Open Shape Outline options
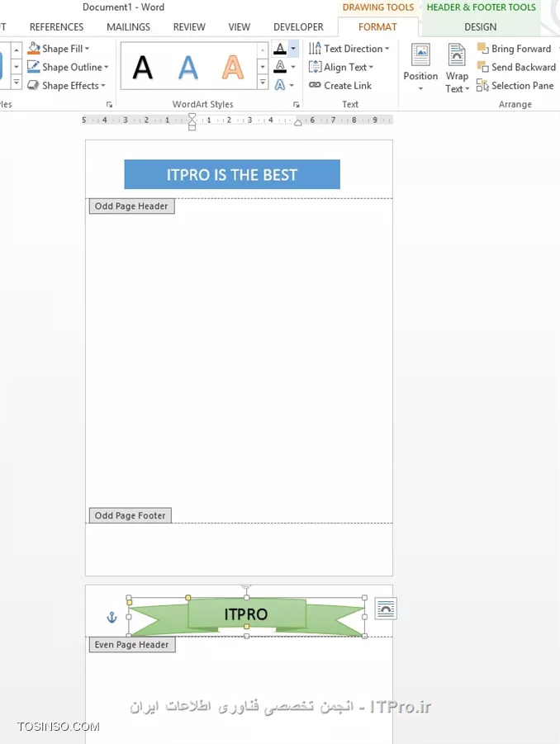 pos(68,67)
